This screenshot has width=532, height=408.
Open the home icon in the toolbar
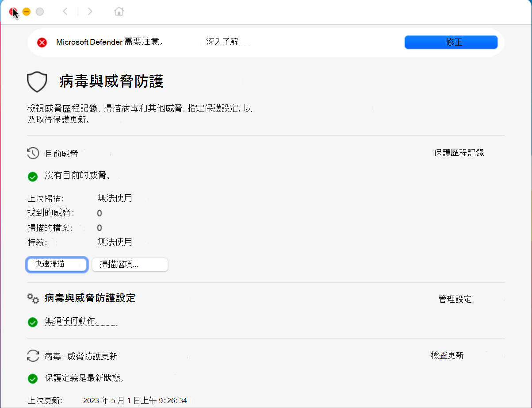click(119, 12)
